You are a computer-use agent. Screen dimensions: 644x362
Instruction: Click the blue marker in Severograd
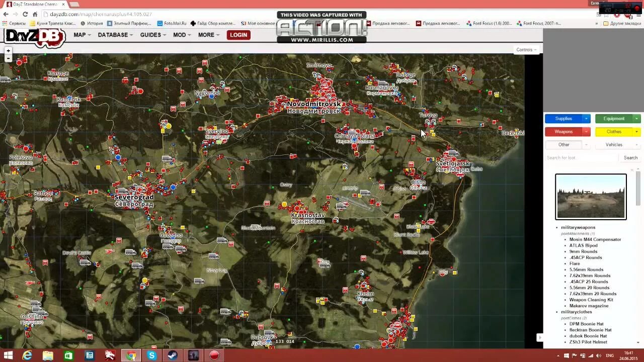coord(173,187)
